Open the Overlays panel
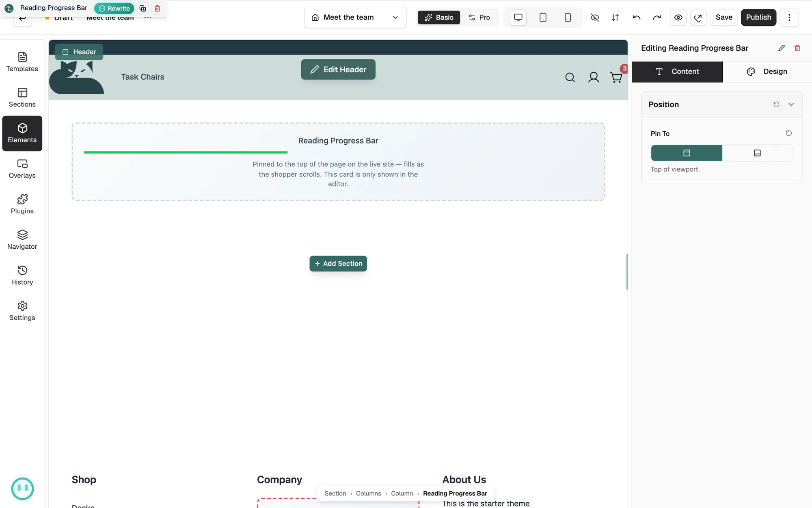This screenshot has width=812, height=508. coord(22,169)
